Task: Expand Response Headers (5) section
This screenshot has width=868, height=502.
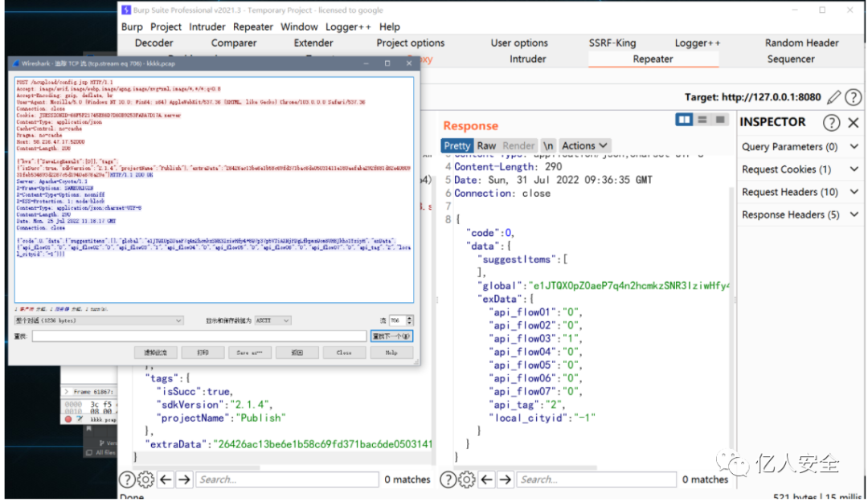Action: coord(800,214)
